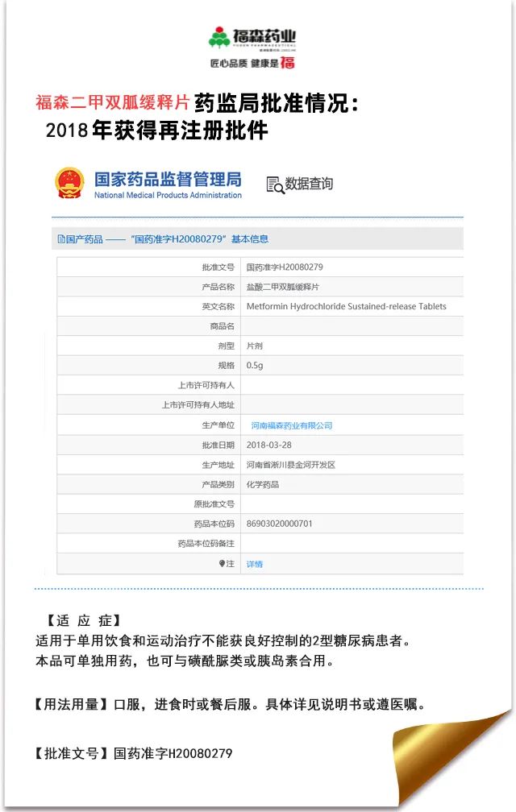Click the 批准文号 row label
Image resolution: width=516 pixels, height=812 pixels.
tap(218, 267)
